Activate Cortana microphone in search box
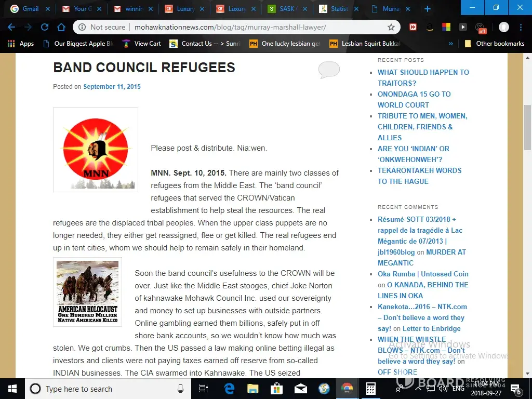The image size is (532, 399). coord(180,389)
